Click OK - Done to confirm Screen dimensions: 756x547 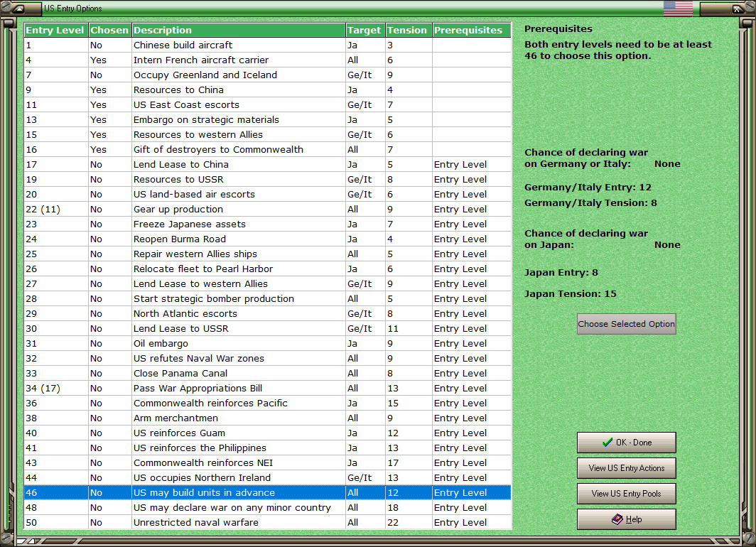[x=626, y=443]
